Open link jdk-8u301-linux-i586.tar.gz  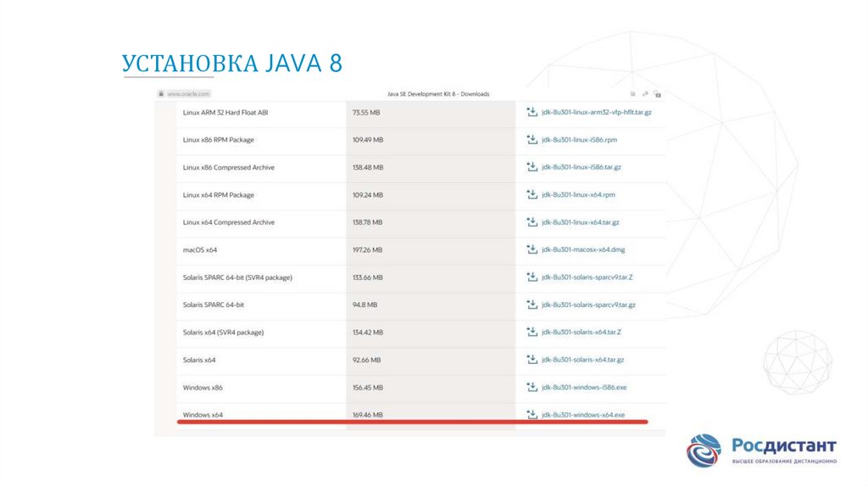(x=581, y=167)
